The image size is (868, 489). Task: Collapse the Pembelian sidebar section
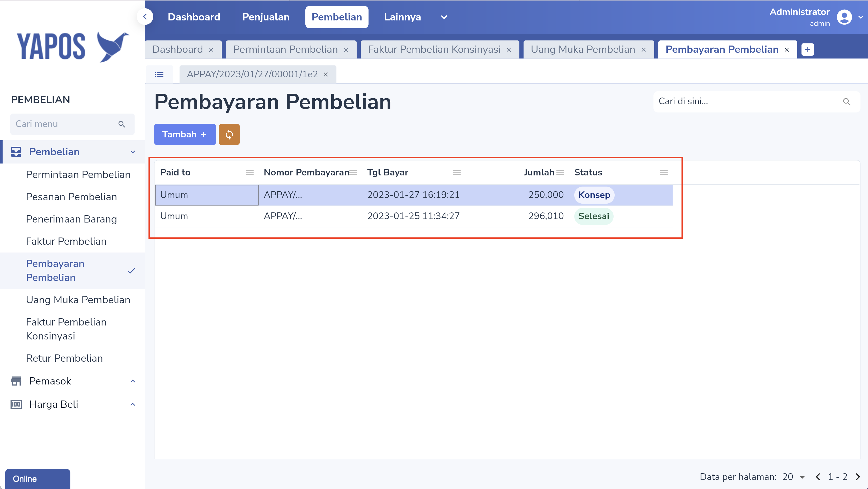tap(133, 152)
